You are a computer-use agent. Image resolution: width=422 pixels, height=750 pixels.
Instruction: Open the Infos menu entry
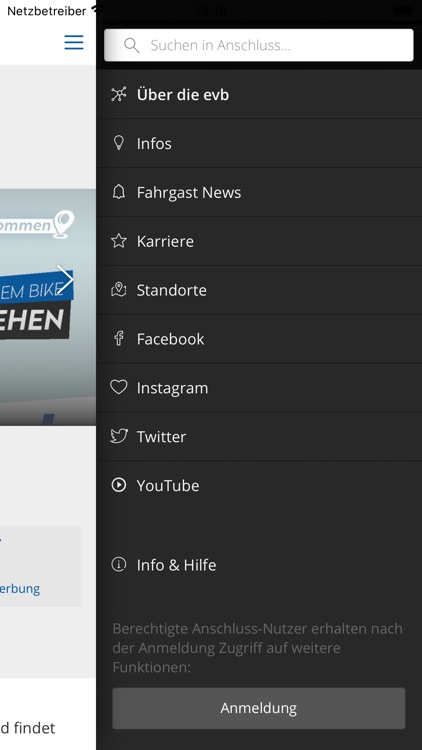(259, 143)
